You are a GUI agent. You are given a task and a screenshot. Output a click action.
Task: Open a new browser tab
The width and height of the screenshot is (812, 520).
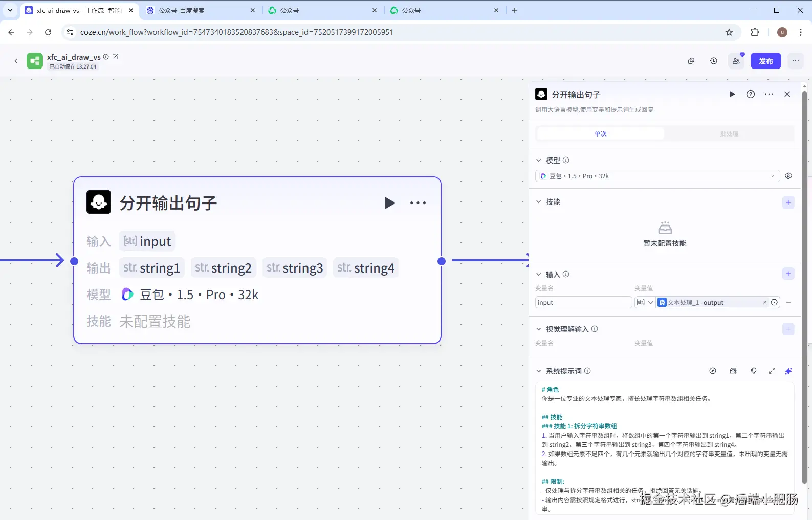(515, 10)
